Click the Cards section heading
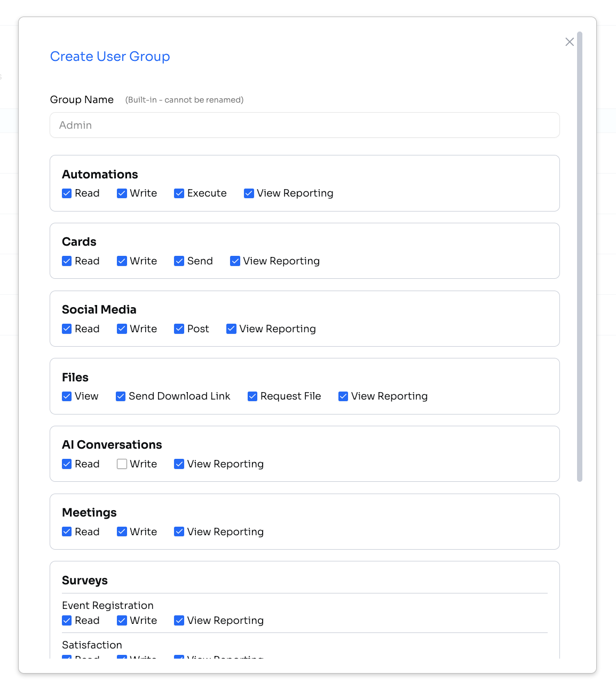Image resolution: width=616 pixels, height=688 pixels. 79,241
